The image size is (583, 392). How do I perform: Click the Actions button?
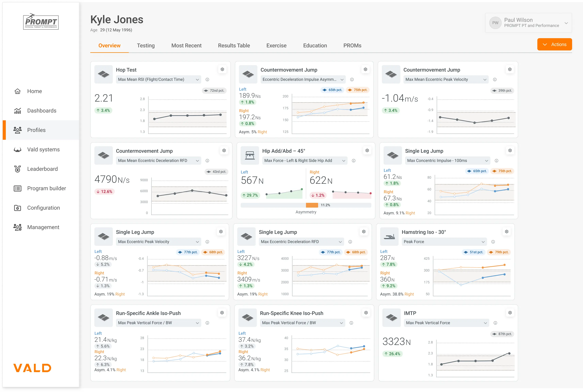[555, 44]
